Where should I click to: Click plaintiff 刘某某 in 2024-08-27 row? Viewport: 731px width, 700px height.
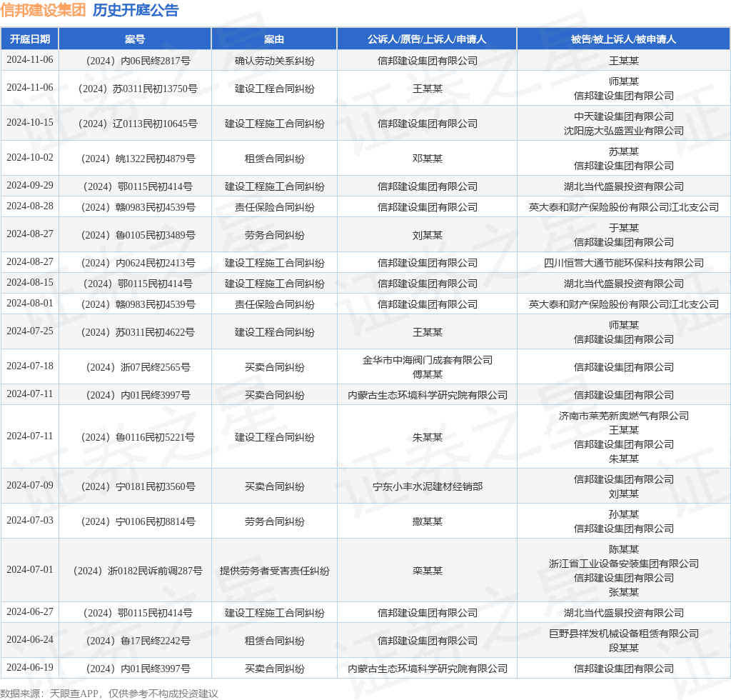point(427,235)
